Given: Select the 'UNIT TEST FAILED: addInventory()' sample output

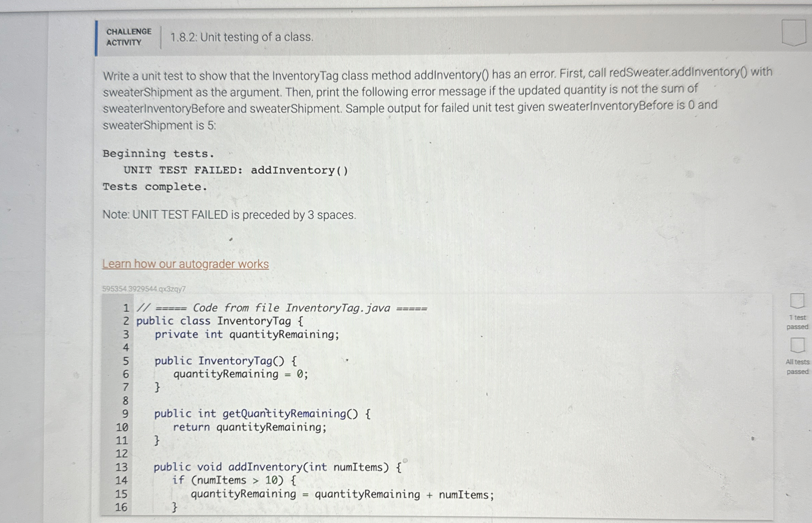Looking at the screenshot, I should tap(236, 171).
